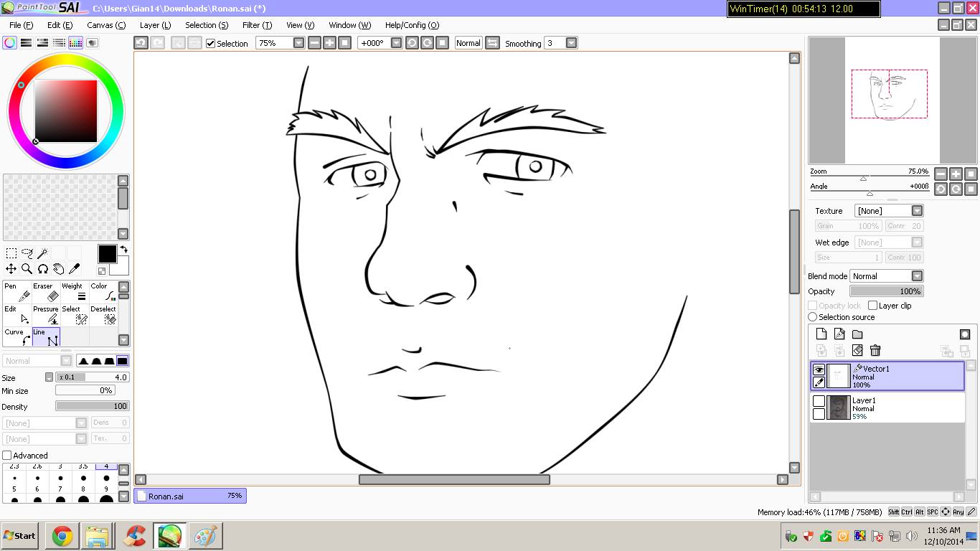
Task: Open the Blend mode dropdown
Action: point(917,276)
